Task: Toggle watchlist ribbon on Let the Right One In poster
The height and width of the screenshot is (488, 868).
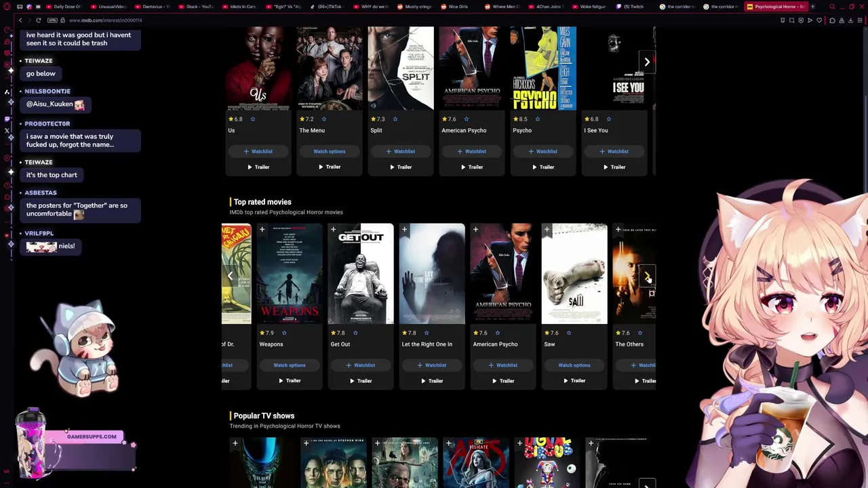Action: (404, 230)
